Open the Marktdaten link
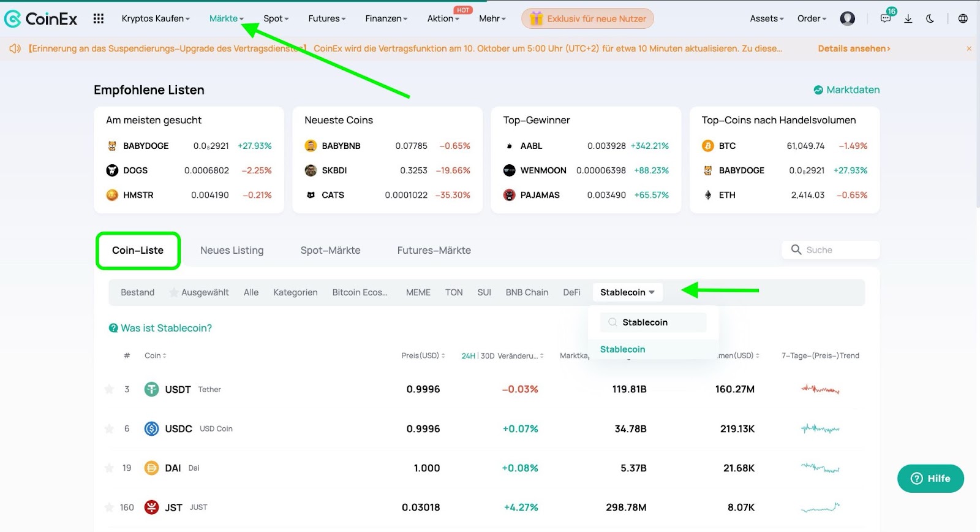The image size is (980, 532). click(x=853, y=90)
